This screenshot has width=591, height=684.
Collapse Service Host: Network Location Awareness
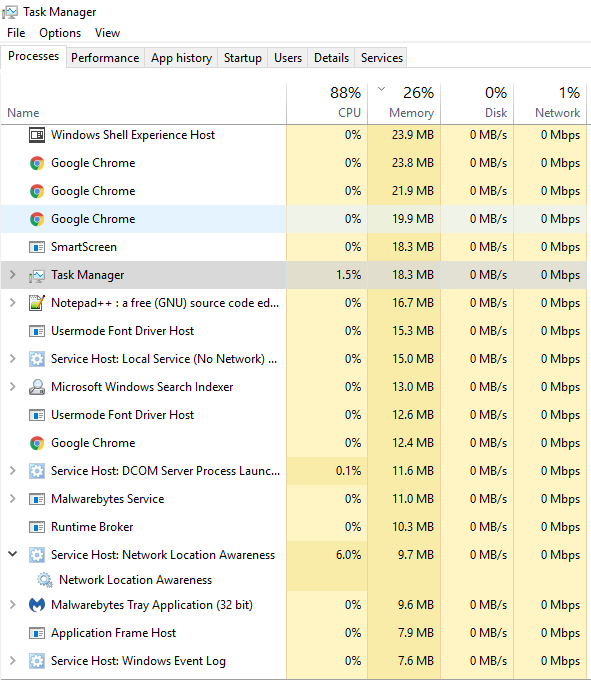[13, 554]
